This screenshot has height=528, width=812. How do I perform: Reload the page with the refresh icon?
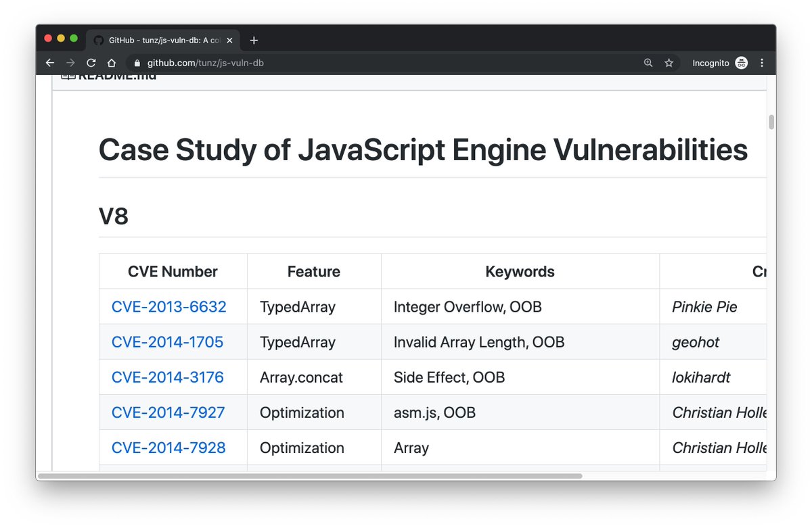91,63
